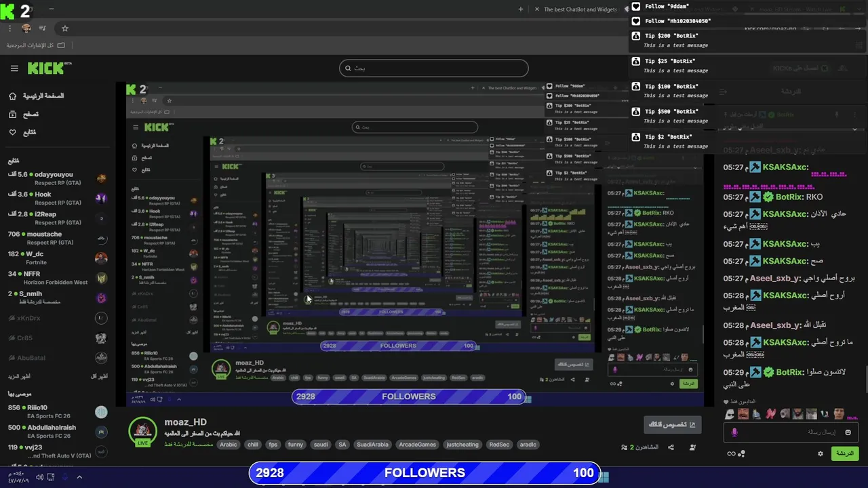Open odayyouyou channel avatar
Viewport: 868px width, 488px height.
(x=101, y=179)
